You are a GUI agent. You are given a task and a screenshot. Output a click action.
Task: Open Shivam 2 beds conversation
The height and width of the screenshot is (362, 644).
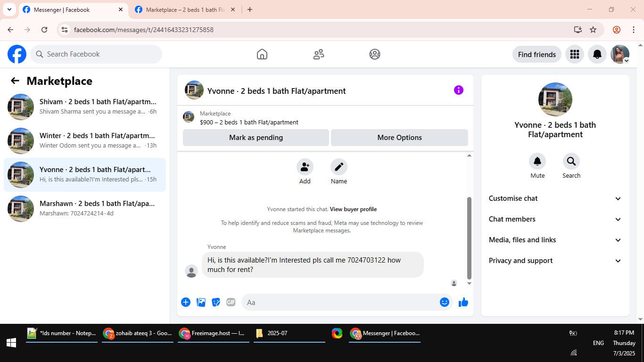click(85, 107)
